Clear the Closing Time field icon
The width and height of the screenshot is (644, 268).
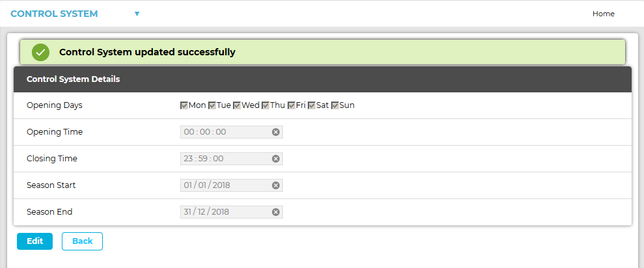tap(275, 159)
